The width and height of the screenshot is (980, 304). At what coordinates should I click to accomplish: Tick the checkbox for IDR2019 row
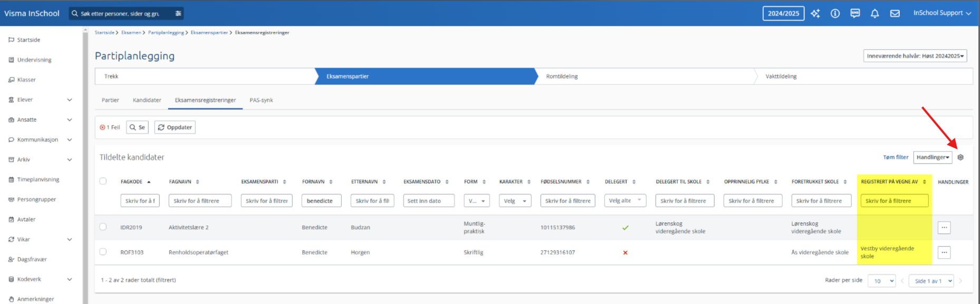(x=103, y=227)
